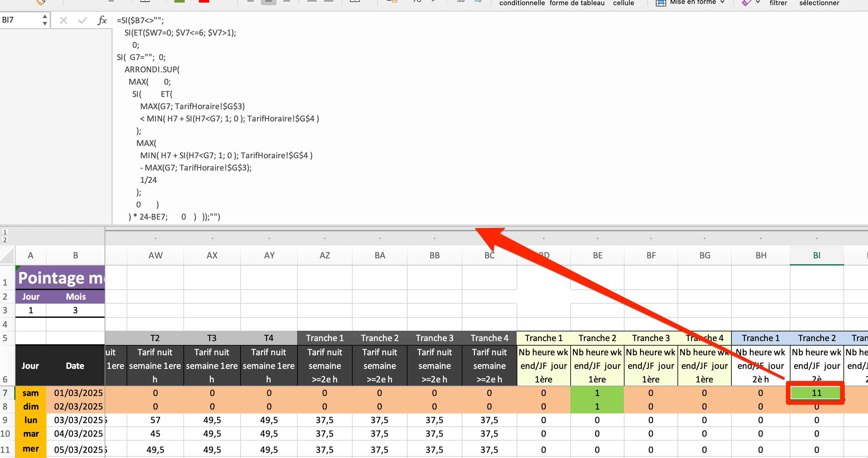Click the sélectionner find and select button
The height and width of the screenshot is (458, 868).
point(819,3)
